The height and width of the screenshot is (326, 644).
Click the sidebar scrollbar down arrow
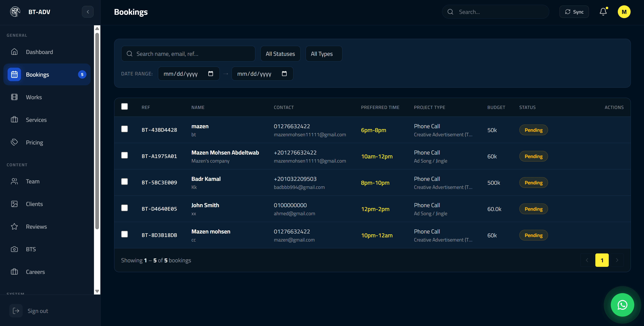tap(97, 291)
